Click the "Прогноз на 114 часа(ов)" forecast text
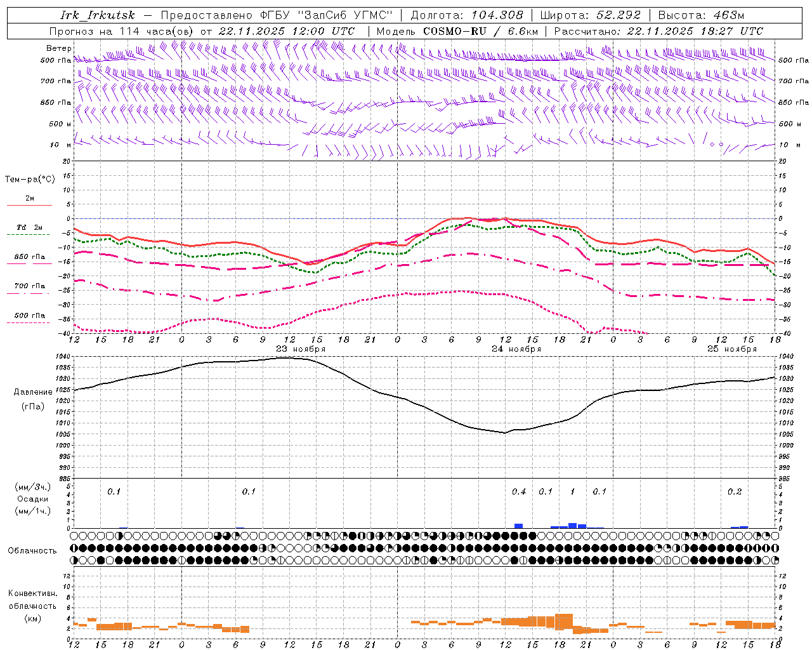The width and height of the screenshot is (812, 650). 122,31
